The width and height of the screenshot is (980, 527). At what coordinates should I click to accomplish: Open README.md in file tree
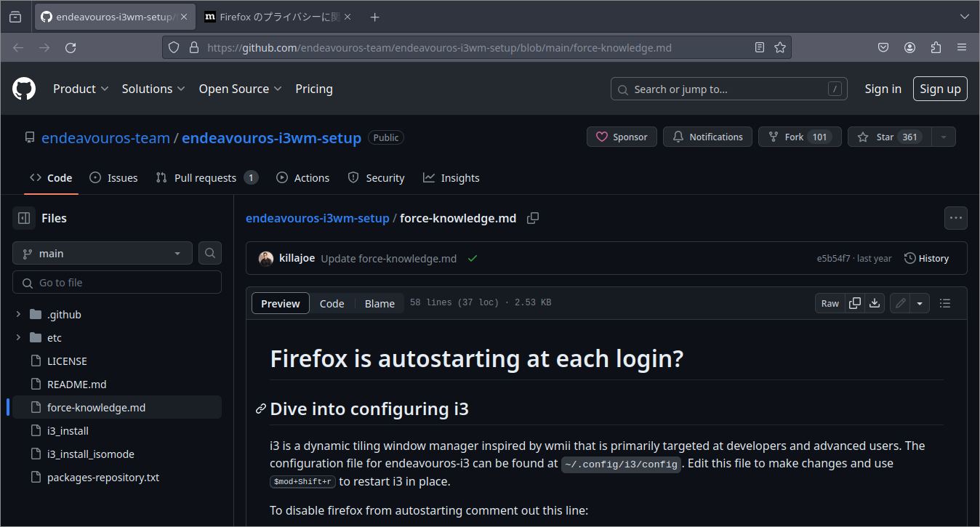(x=117, y=385)
